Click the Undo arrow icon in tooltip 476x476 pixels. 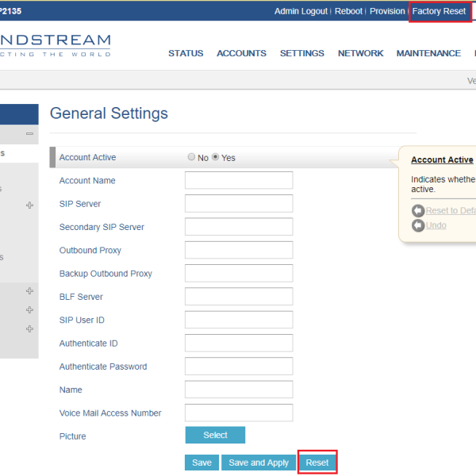pyautogui.click(x=418, y=226)
